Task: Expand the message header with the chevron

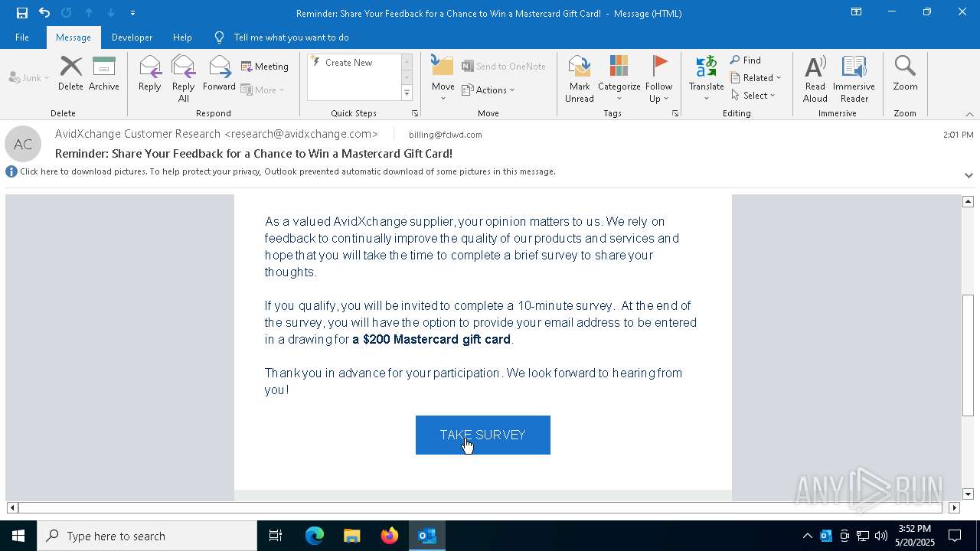Action: [x=969, y=175]
